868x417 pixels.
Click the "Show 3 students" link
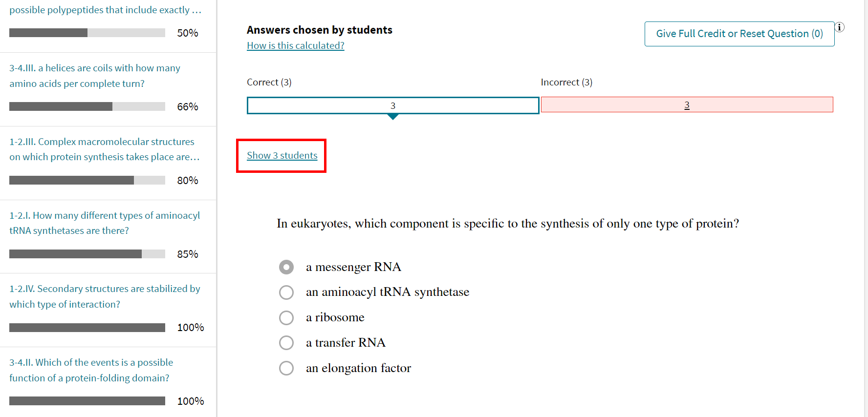point(282,155)
